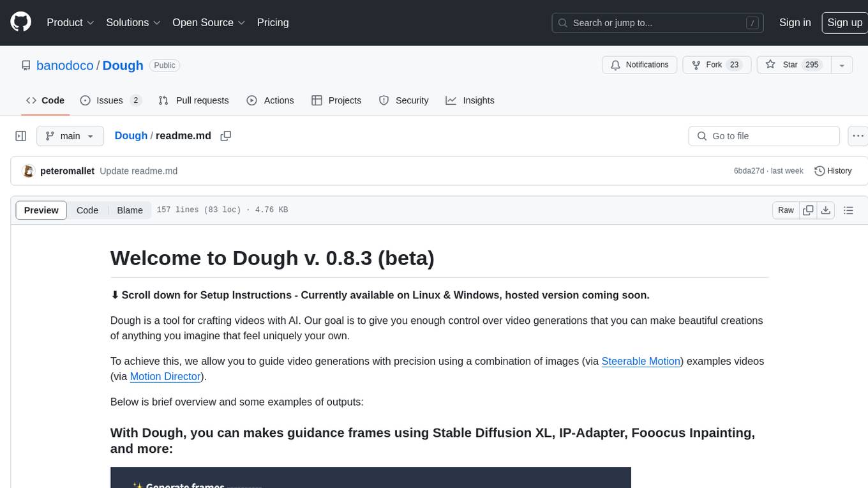
Task: Click the Dough breadcrumb link
Action: pyautogui.click(x=131, y=135)
